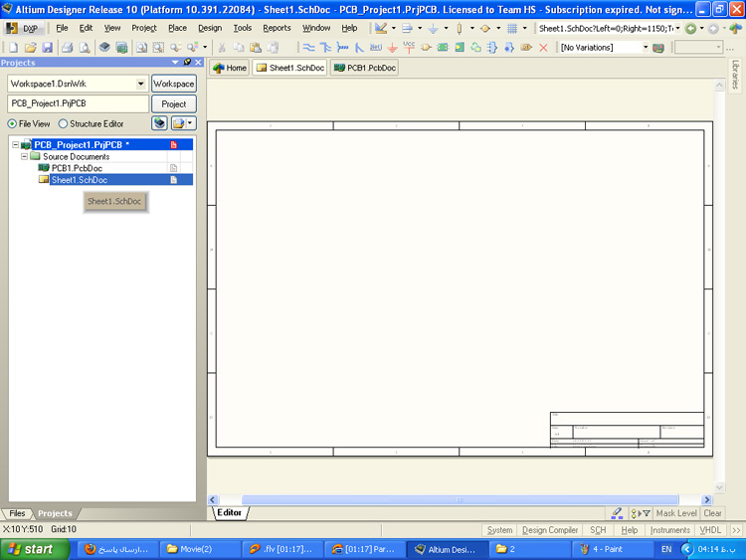The height and width of the screenshot is (560, 746).
Task: Select the Structure Editor radio button
Action: 64,124
